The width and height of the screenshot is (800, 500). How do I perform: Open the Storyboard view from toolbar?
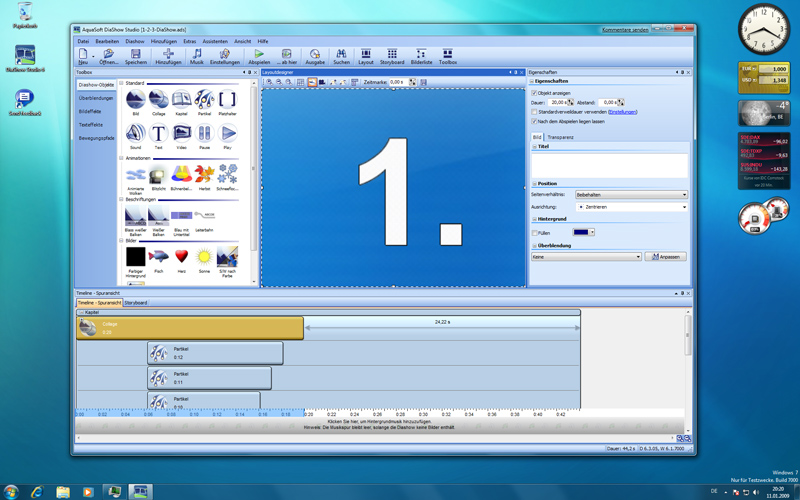point(392,54)
